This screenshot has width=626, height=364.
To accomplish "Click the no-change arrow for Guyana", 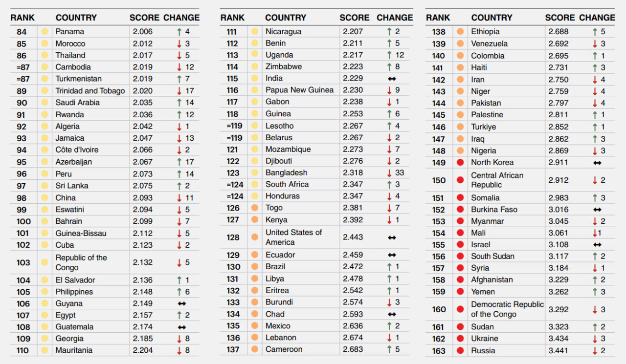I will click(182, 303).
